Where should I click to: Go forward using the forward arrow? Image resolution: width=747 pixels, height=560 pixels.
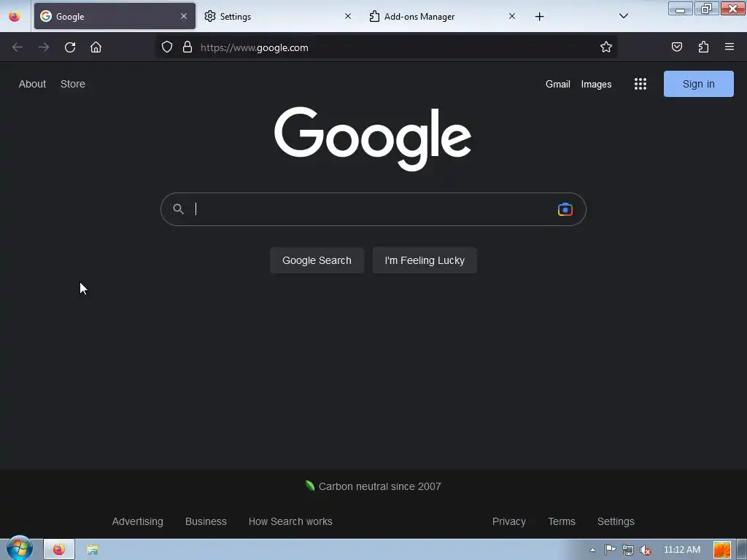point(44,47)
